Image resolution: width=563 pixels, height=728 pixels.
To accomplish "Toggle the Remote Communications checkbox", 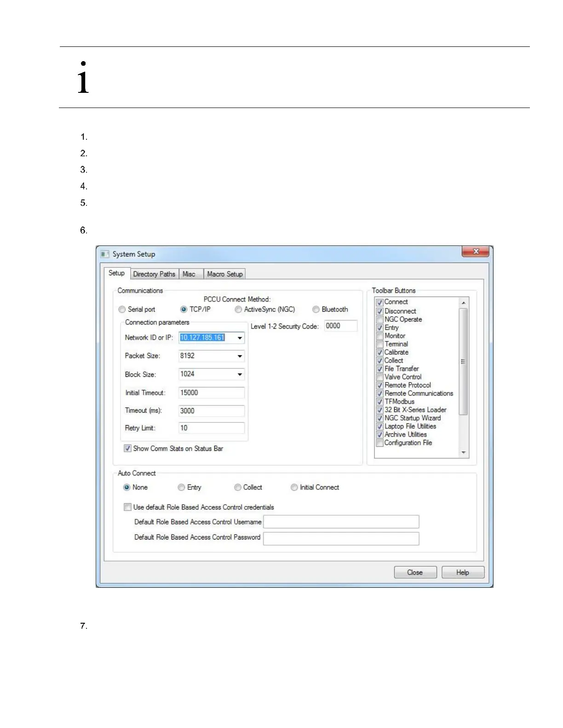I will 380,394.
